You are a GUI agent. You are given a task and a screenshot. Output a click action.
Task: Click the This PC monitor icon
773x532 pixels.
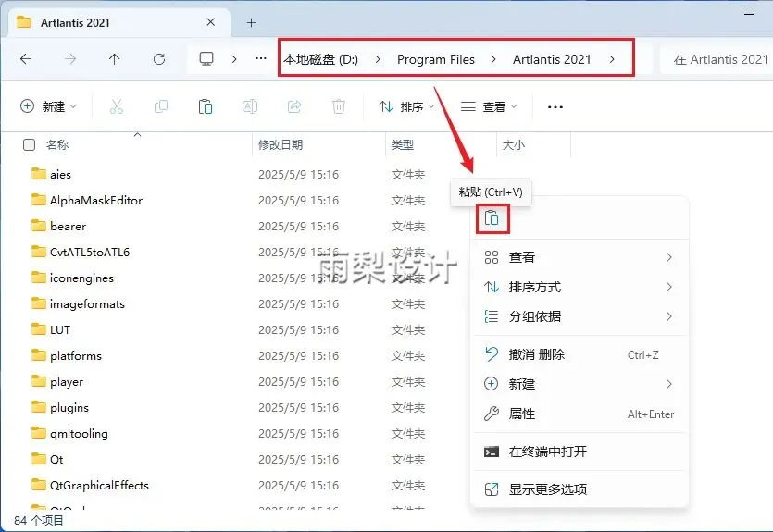pos(206,59)
